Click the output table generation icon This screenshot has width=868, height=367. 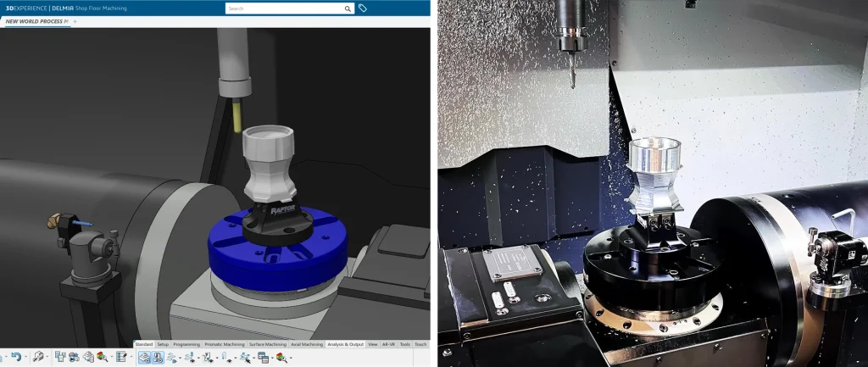[264, 358]
